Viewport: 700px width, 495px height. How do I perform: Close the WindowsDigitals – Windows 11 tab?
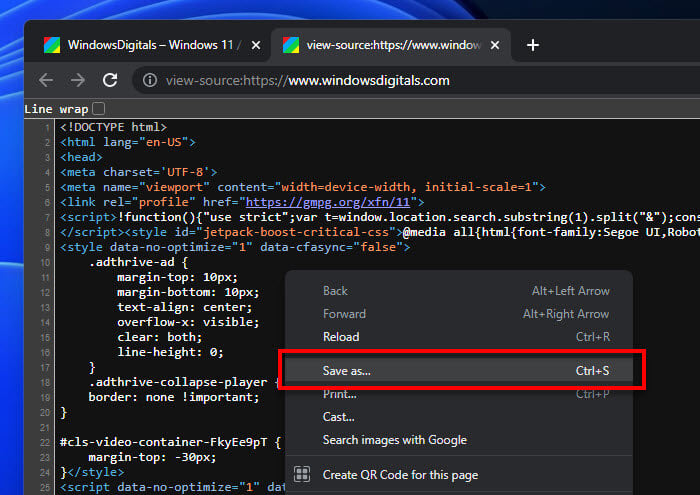(x=256, y=46)
